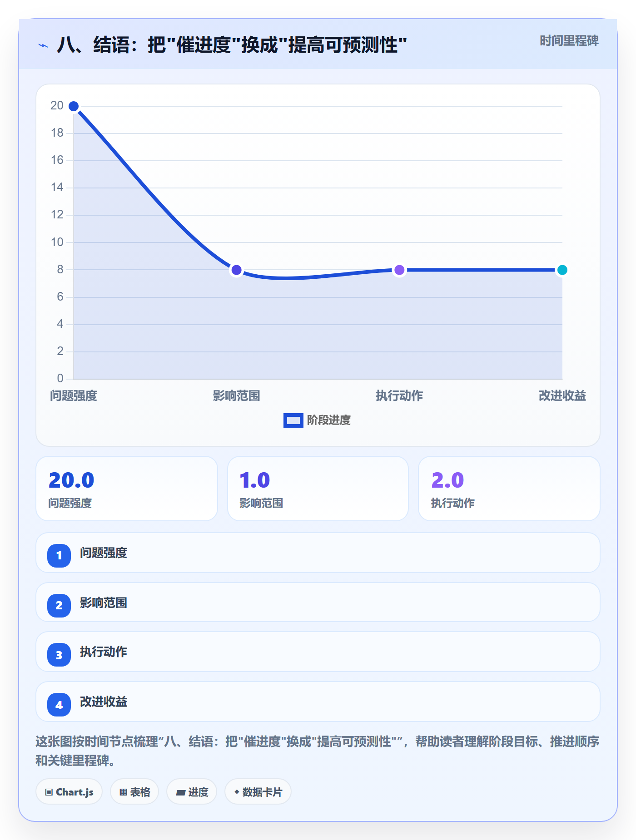Open the 1.0 影响范围 data card
The width and height of the screenshot is (636, 840).
pyautogui.click(x=318, y=489)
